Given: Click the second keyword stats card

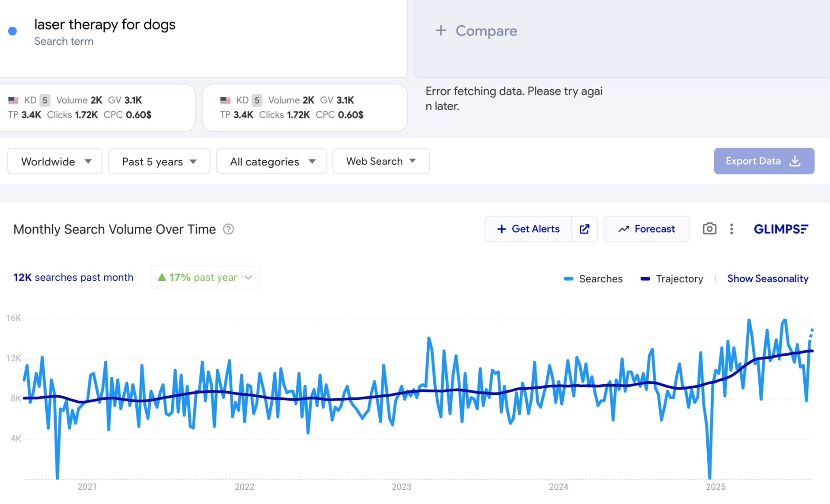Looking at the screenshot, I should 305,108.
